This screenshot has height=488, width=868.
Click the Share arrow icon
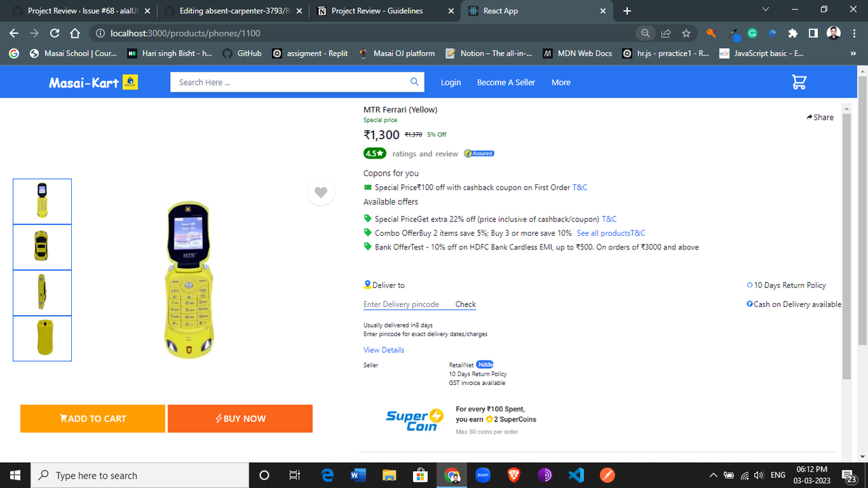click(810, 117)
